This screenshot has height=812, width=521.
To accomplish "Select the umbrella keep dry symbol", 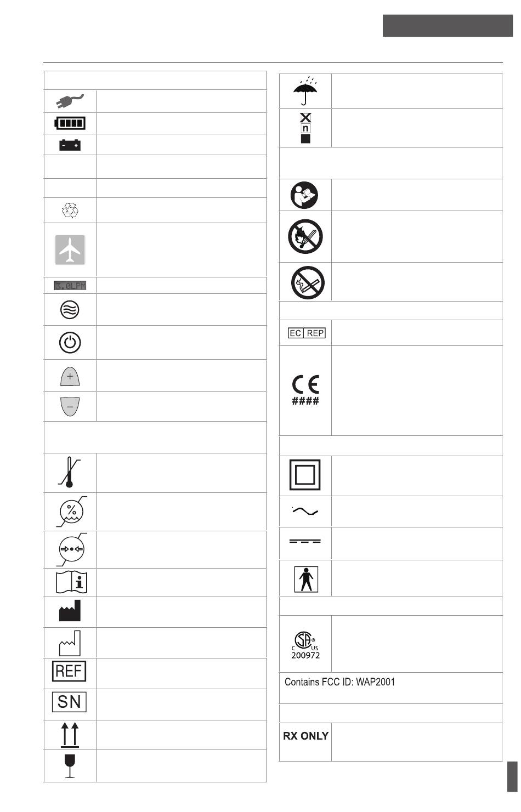I will coord(305,91).
